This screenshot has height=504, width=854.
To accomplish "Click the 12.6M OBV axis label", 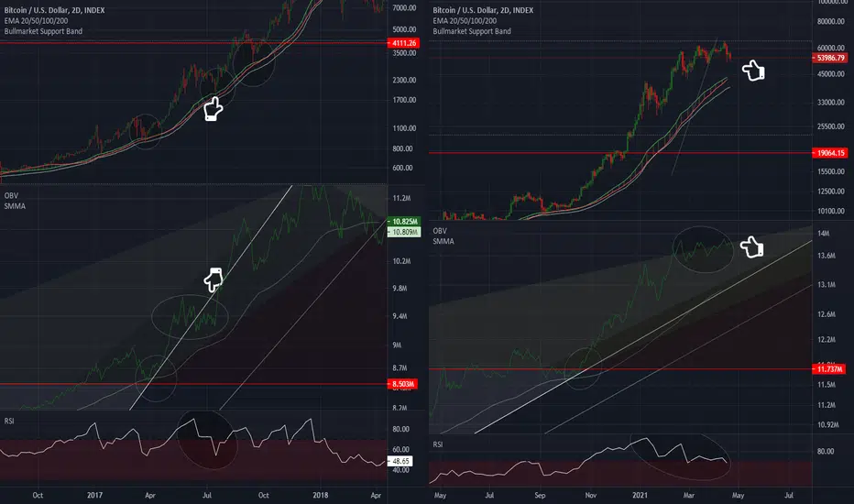I will click(x=827, y=314).
